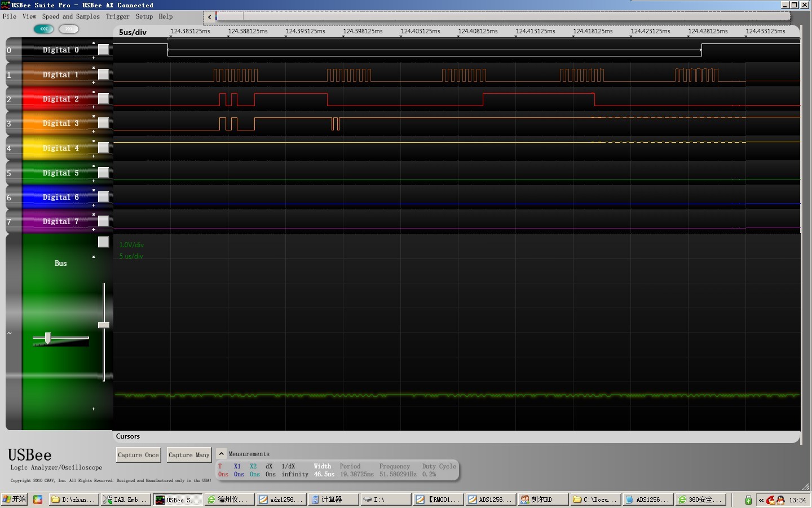
Task: Open the USB device tray icon
Action: 748,500
